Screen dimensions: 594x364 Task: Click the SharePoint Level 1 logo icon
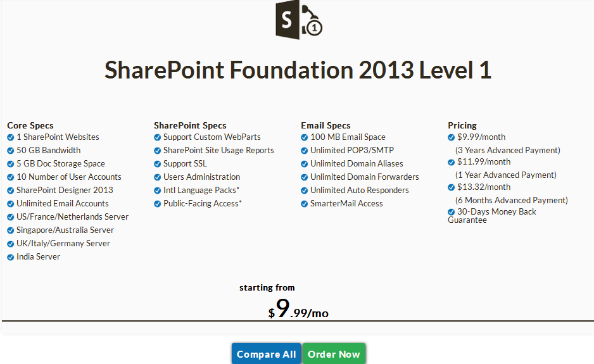[x=299, y=20]
